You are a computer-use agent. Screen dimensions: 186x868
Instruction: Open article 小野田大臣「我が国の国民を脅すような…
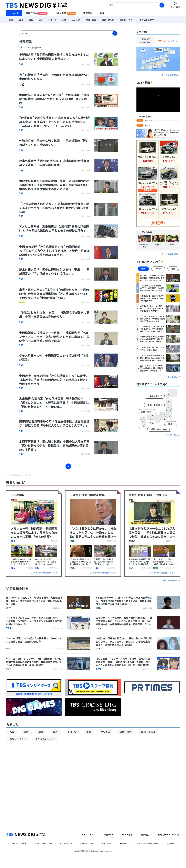tap(54, 57)
